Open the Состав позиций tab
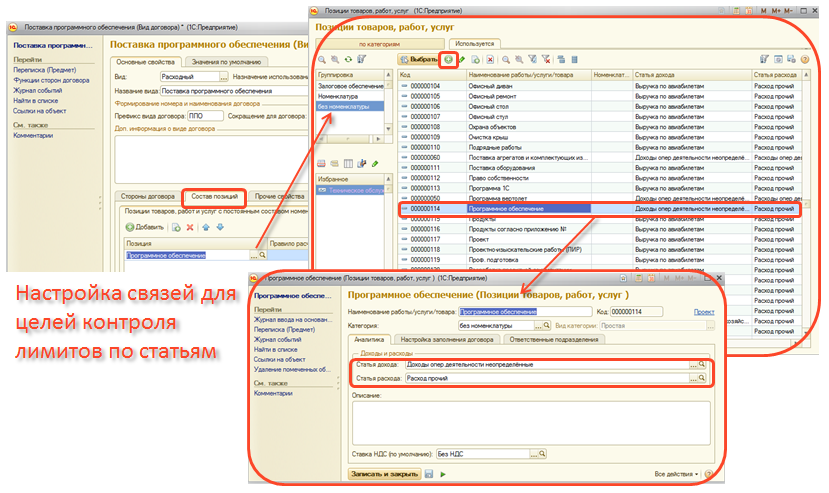Image resolution: width=829 pixels, height=493 pixels. 213,197
